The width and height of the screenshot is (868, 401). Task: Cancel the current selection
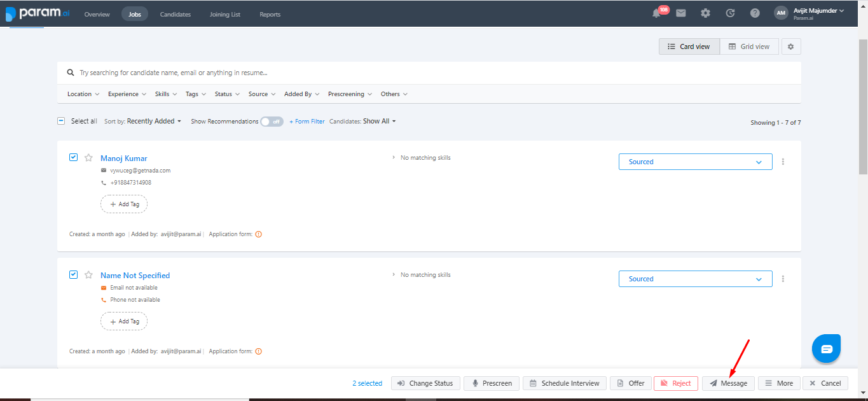[x=825, y=383]
